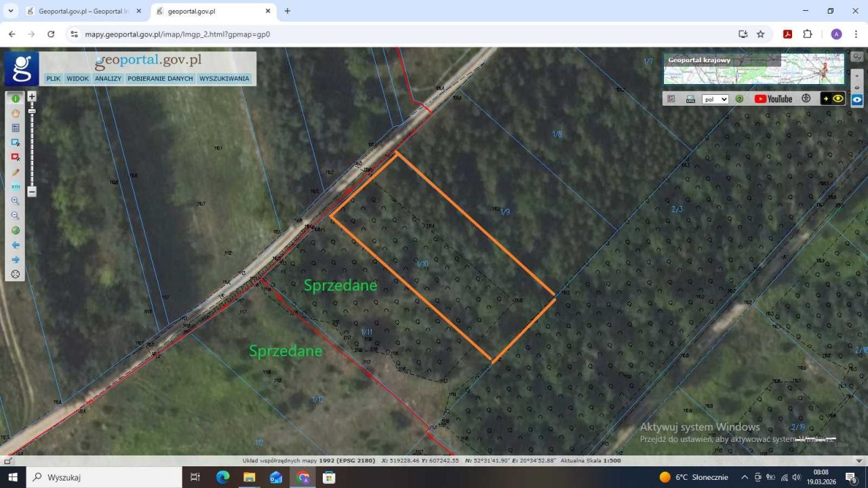Select the blue rectangle selection tool
Viewport: 868px width, 488px height.
coord(16,142)
